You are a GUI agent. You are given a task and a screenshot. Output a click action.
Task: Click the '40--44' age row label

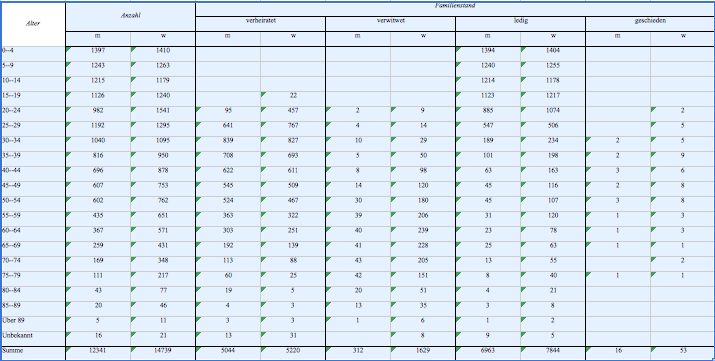point(33,174)
